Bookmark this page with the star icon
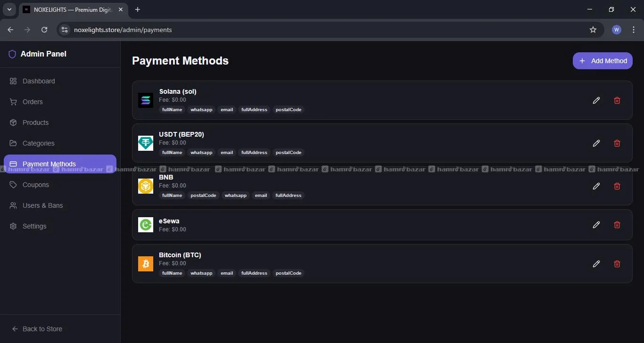This screenshot has height=343, width=644. tap(593, 30)
